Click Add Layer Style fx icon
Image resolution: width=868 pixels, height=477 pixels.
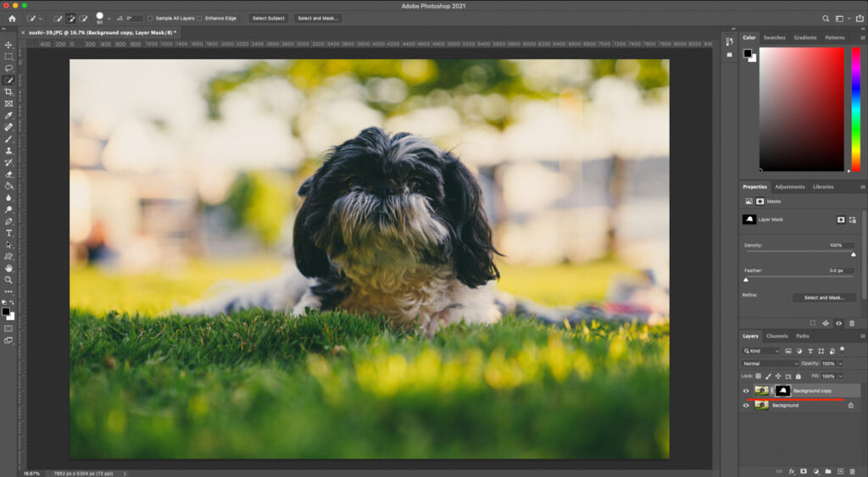click(x=792, y=471)
